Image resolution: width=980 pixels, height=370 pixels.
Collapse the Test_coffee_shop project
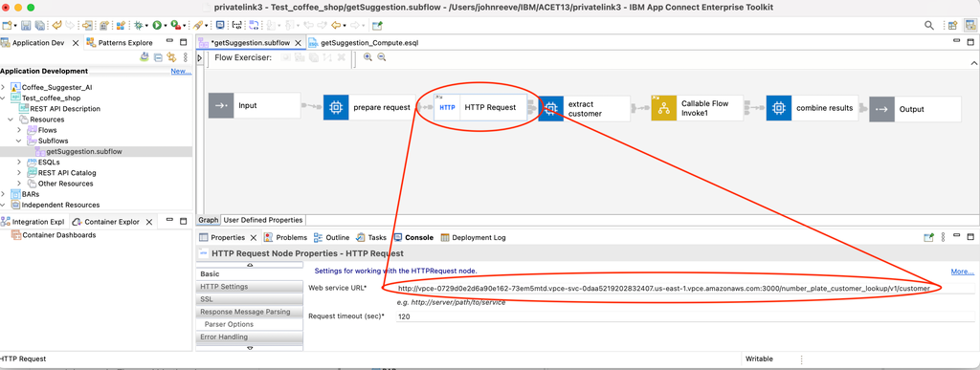coord(4,98)
